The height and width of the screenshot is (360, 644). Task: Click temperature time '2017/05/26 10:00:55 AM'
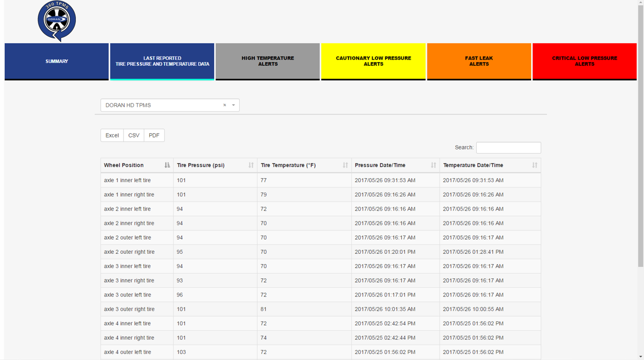473,309
